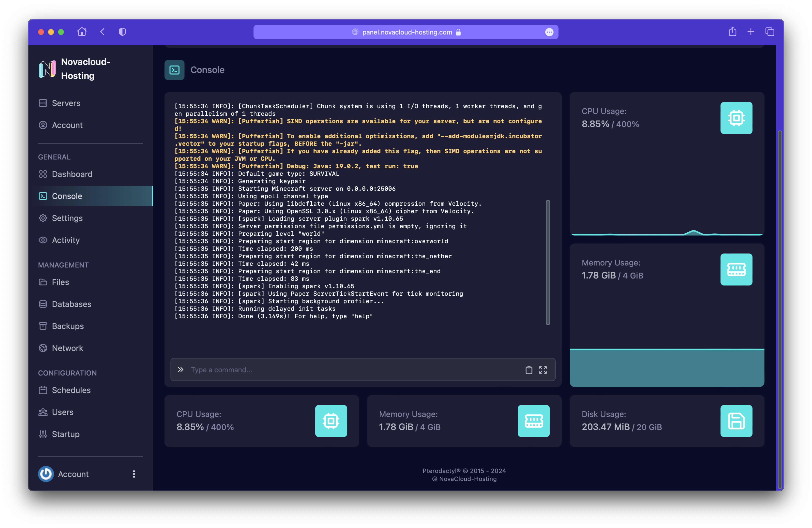Open the three-dot account options menu
Screen dimensions: 812x528
tap(134, 474)
